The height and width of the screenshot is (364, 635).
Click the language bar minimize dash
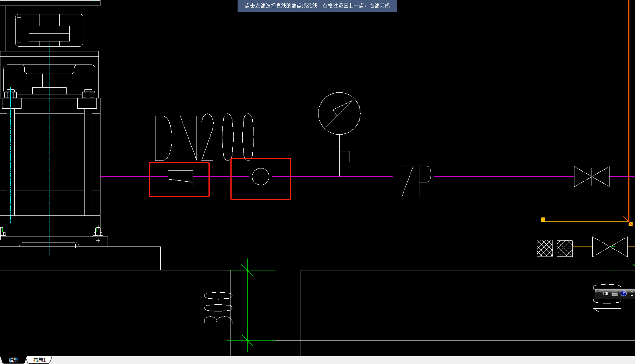632,292
